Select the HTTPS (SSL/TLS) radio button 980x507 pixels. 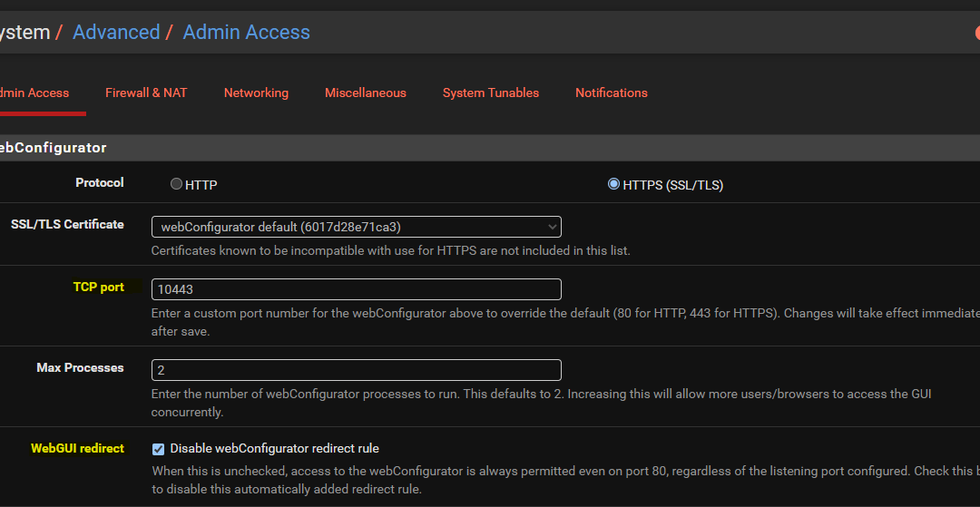point(613,183)
